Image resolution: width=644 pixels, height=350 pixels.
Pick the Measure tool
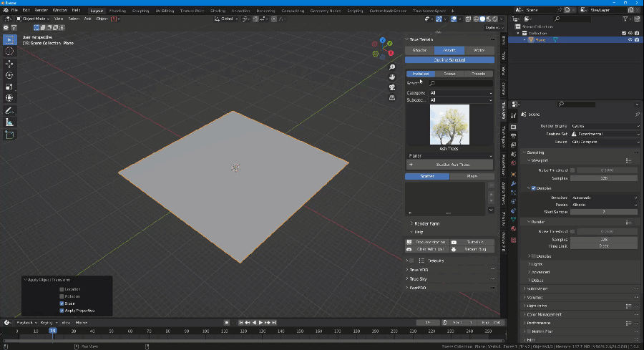click(9, 122)
